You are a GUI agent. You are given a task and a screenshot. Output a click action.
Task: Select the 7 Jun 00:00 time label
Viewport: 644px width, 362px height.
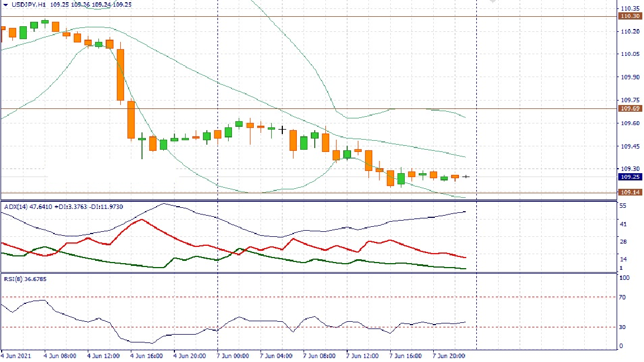[233, 355]
